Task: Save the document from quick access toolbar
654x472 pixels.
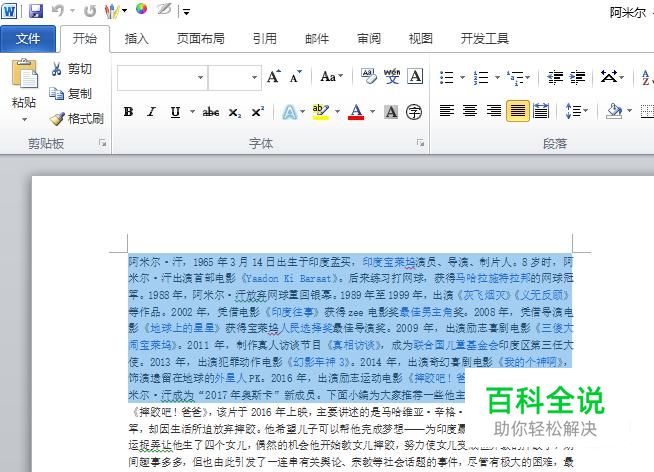Action: 36,10
